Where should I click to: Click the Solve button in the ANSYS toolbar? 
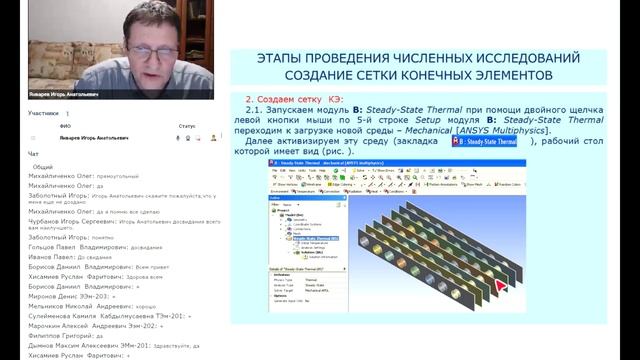click(358, 170)
